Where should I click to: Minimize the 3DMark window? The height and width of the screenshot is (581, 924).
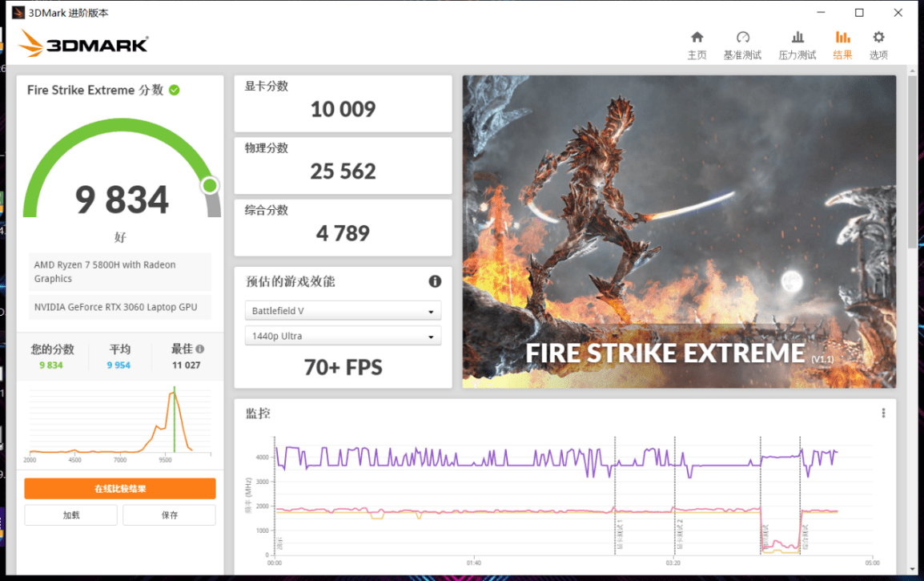click(821, 12)
